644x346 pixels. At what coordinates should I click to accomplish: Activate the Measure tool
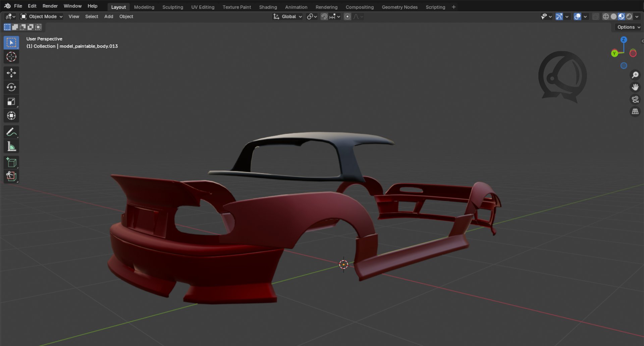tap(11, 146)
